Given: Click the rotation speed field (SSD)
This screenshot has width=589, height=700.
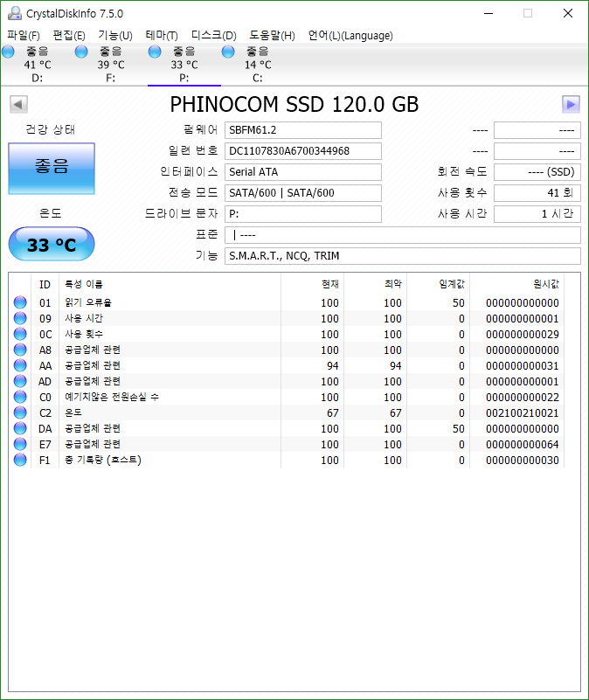Looking at the screenshot, I should tap(537, 172).
